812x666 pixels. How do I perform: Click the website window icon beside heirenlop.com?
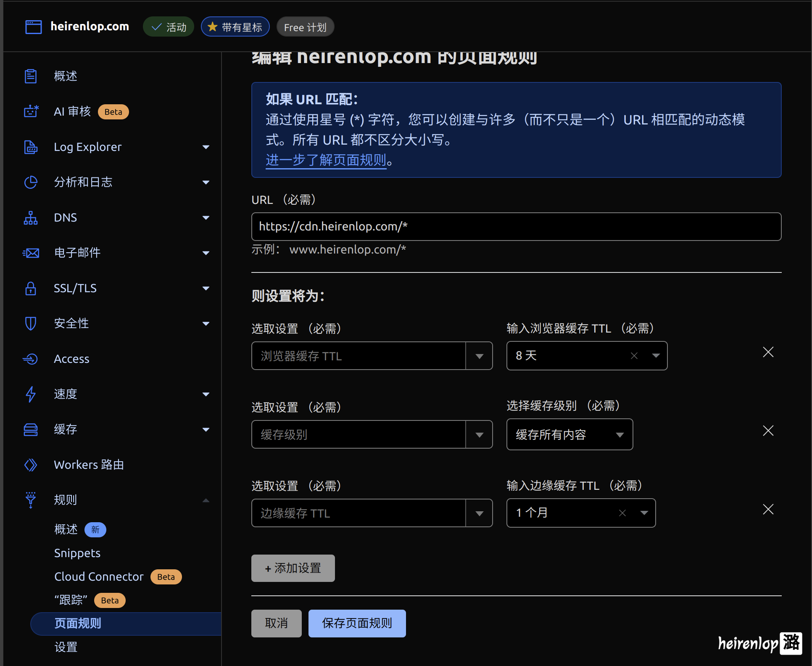(34, 27)
